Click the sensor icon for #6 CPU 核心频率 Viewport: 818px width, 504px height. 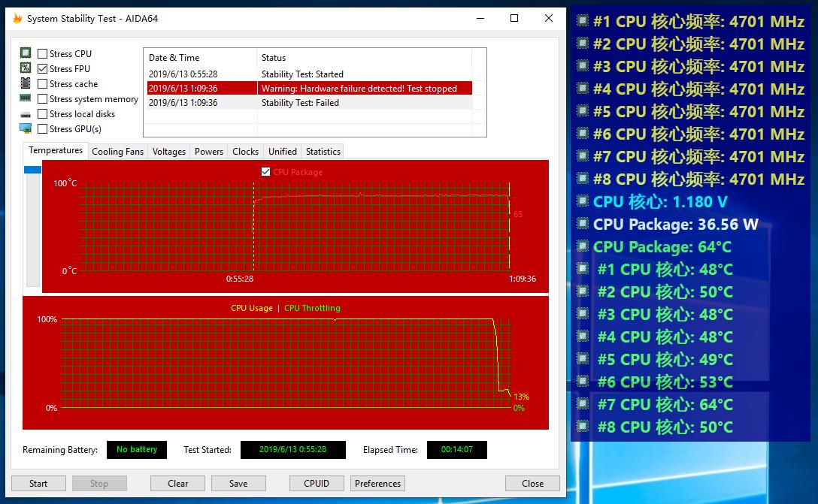coord(583,134)
